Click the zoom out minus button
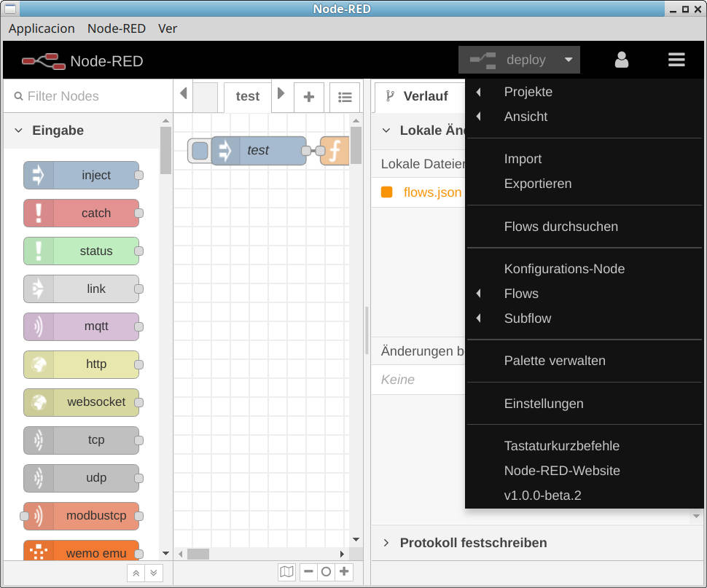 (x=308, y=572)
